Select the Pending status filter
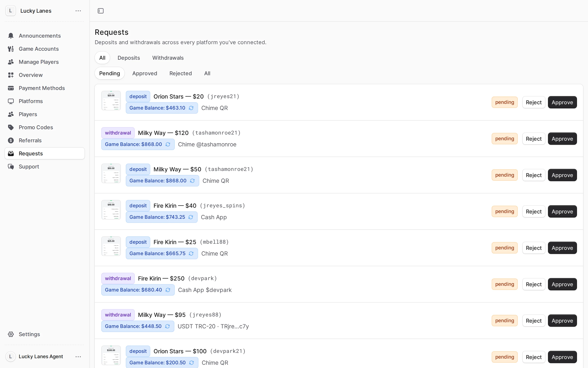Screen dimensions: 588x368 point(110,73)
